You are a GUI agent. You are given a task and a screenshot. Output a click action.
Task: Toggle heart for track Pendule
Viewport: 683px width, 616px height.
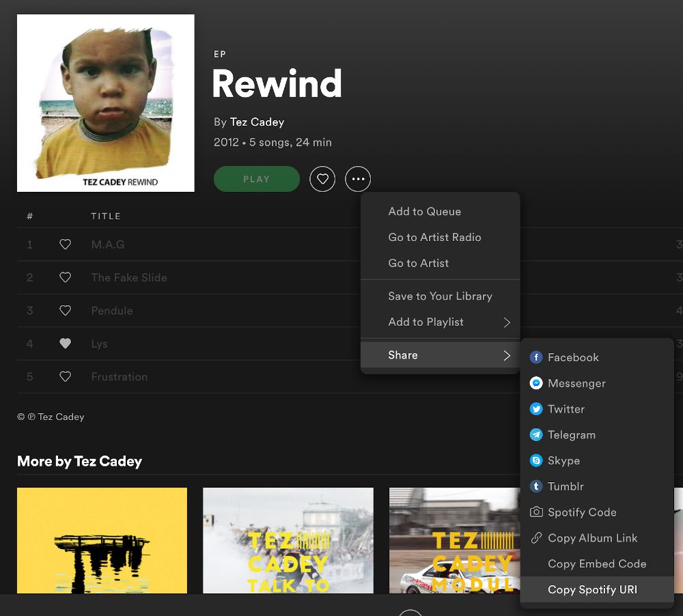pyautogui.click(x=66, y=311)
